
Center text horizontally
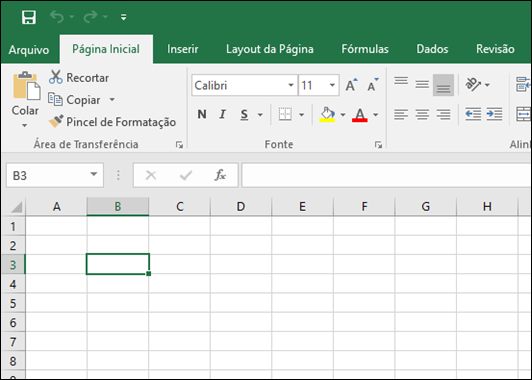[422, 114]
